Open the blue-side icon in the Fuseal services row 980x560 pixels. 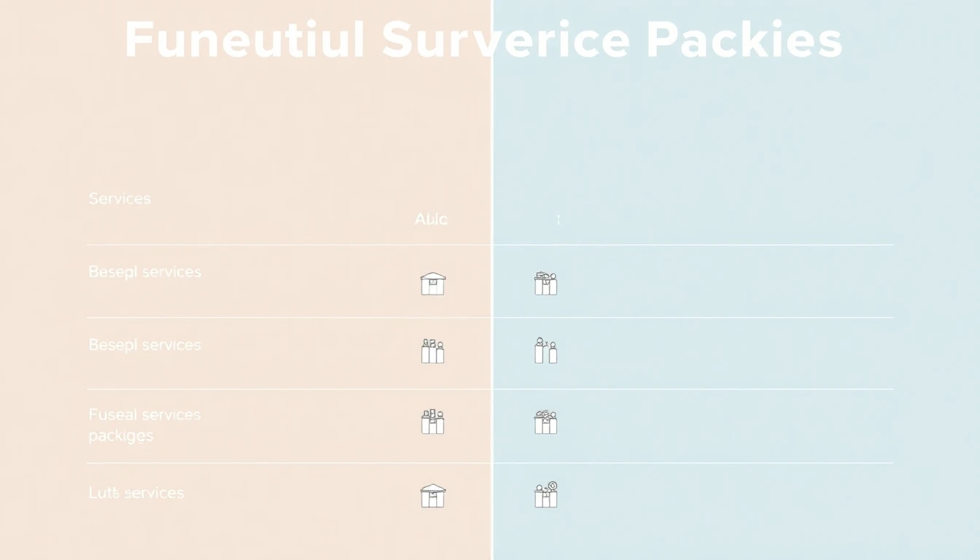[545, 422]
